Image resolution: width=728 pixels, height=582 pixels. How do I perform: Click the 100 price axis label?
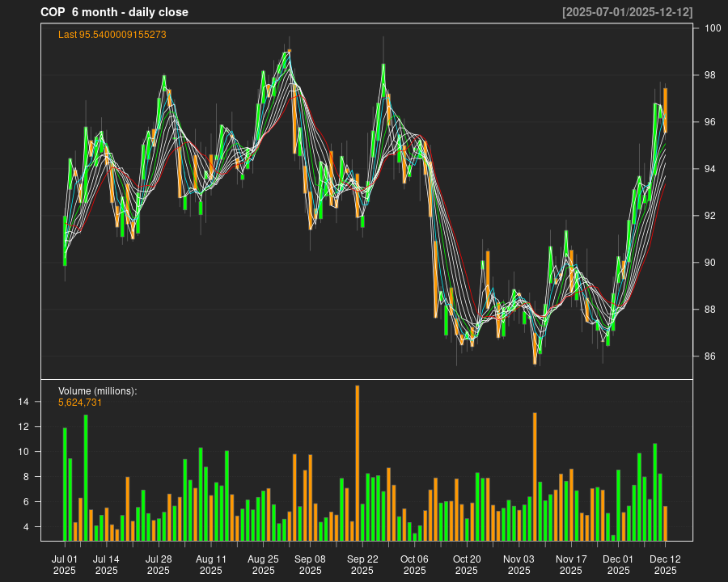[x=712, y=28]
